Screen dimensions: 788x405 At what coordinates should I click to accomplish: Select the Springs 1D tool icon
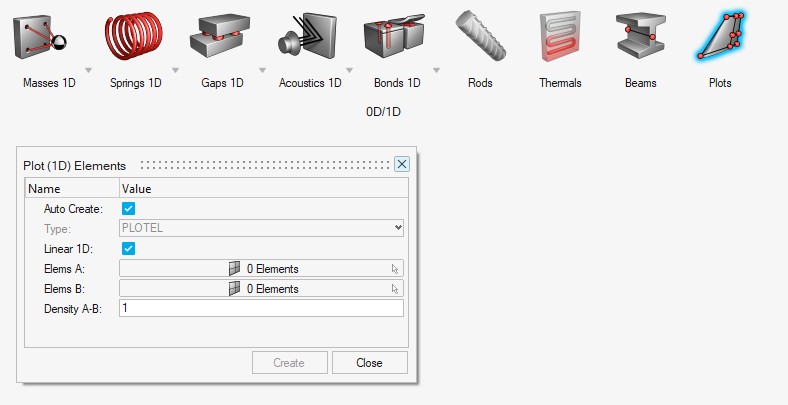point(134,36)
